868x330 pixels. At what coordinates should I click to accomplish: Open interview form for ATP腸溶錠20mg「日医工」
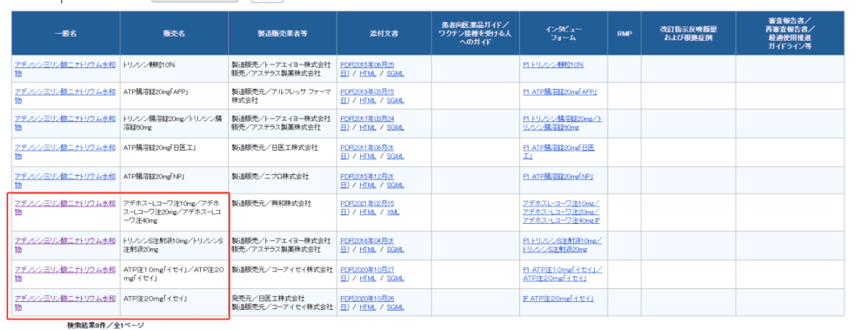[x=559, y=152]
